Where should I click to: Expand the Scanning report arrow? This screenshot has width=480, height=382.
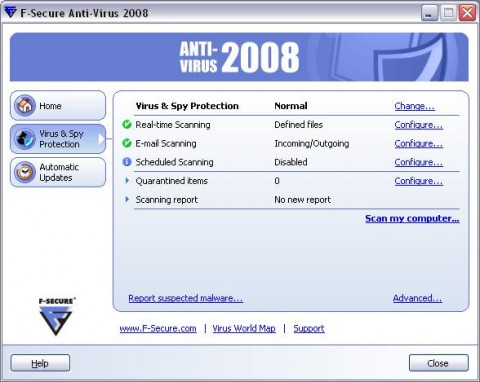click(x=127, y=199)
